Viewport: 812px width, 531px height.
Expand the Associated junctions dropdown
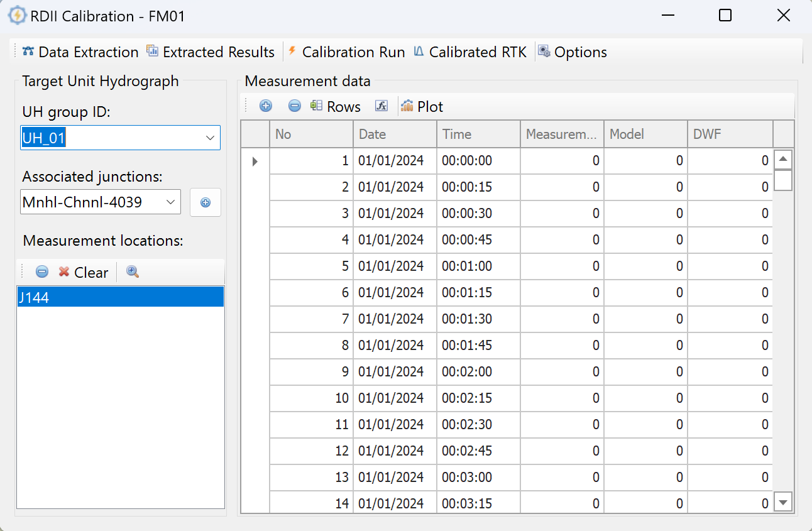click(170, 202)
